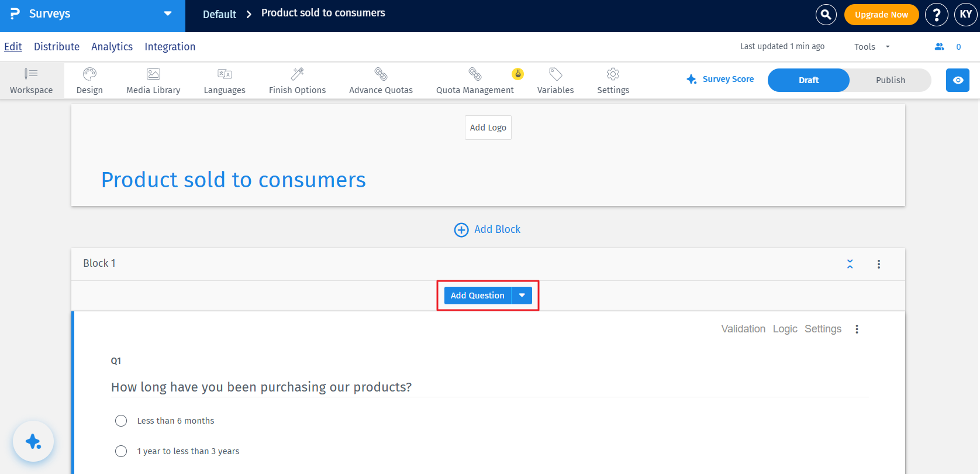Expand the Surveys product dropdown
The width and height of the screenshot is (980, 474).
[x=168, y=13]
